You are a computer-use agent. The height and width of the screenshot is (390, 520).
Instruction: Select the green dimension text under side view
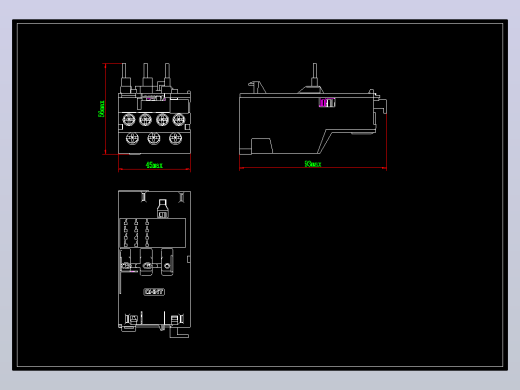[313, 164]
